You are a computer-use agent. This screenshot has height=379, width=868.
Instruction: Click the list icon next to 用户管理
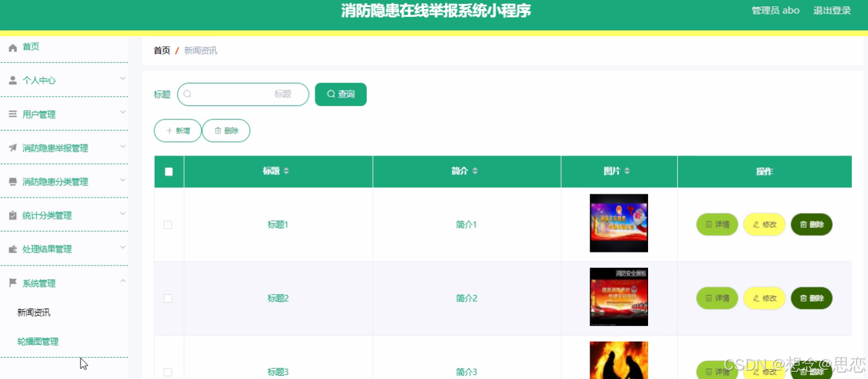(x=12, y=114)
